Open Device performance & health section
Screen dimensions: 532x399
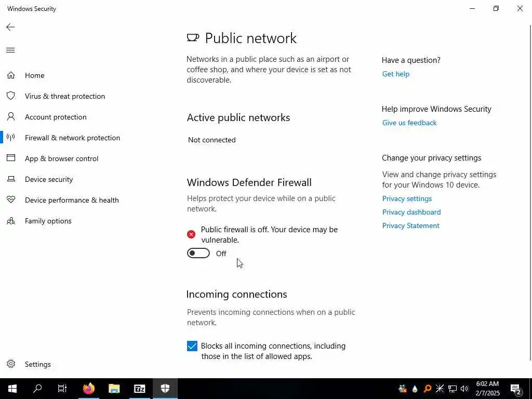pos(72,200)
